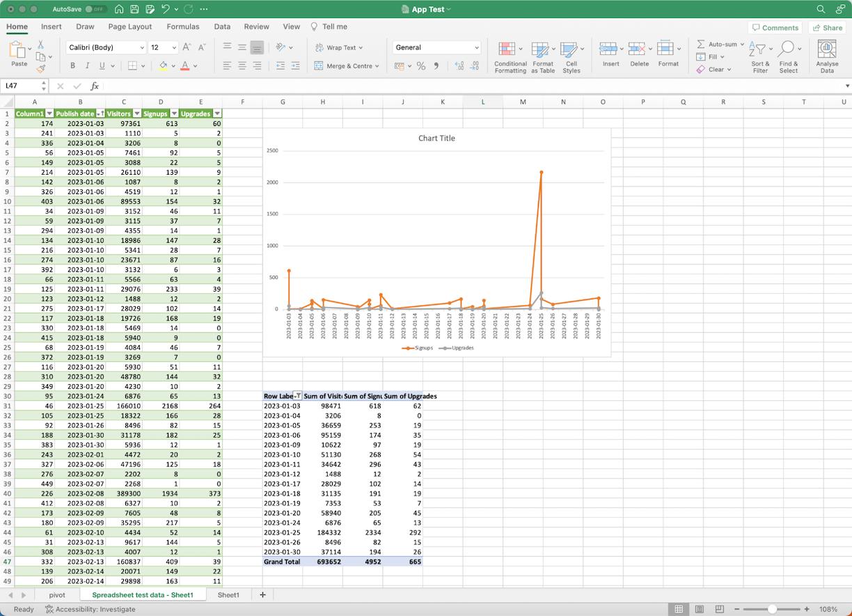852x616 pixels.
Task: Click the Percent Style icon
Action: click(x=421, y=66)
